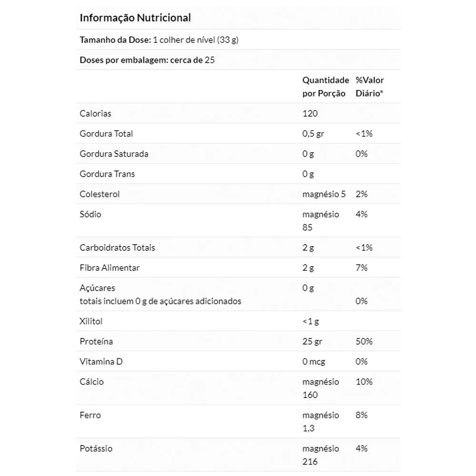Click the Carboidratos Totais label
This screenshot has height=476, width=476.
point(117,248)
